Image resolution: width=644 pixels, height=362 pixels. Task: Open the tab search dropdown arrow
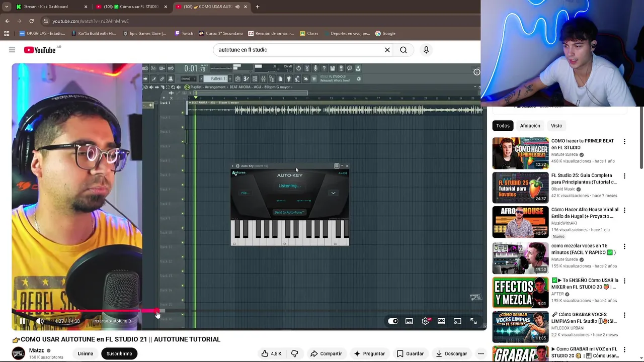[6, 7]
